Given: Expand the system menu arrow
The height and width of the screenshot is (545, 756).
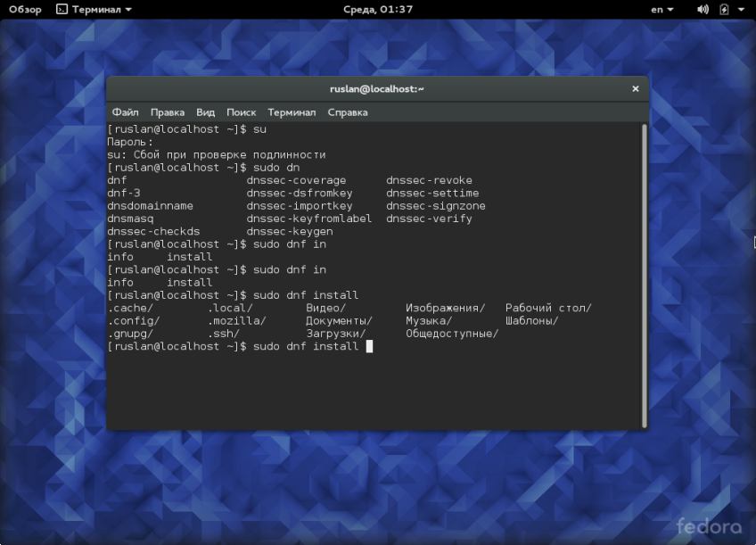Looking at the screenshot, I should tap(741, 9).
